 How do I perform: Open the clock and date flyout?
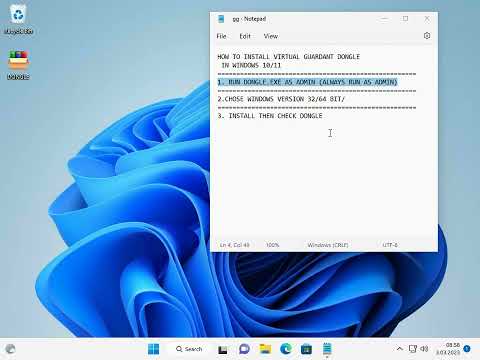[448, 349]
